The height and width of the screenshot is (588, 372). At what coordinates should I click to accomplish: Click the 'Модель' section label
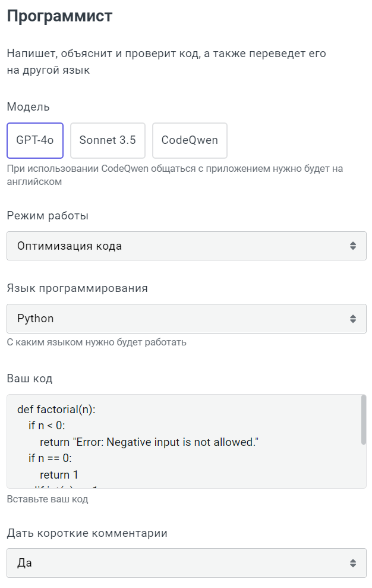(x=29, y=107)
